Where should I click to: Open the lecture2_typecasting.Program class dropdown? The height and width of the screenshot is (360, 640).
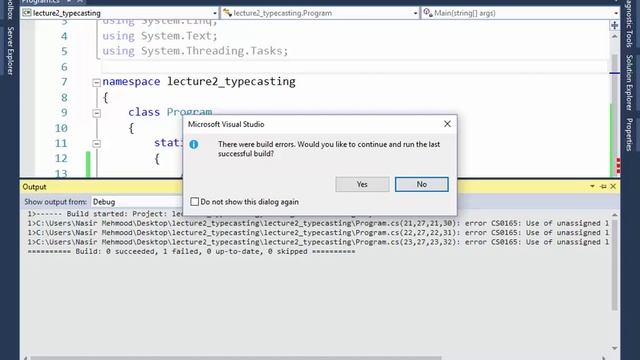415,13
